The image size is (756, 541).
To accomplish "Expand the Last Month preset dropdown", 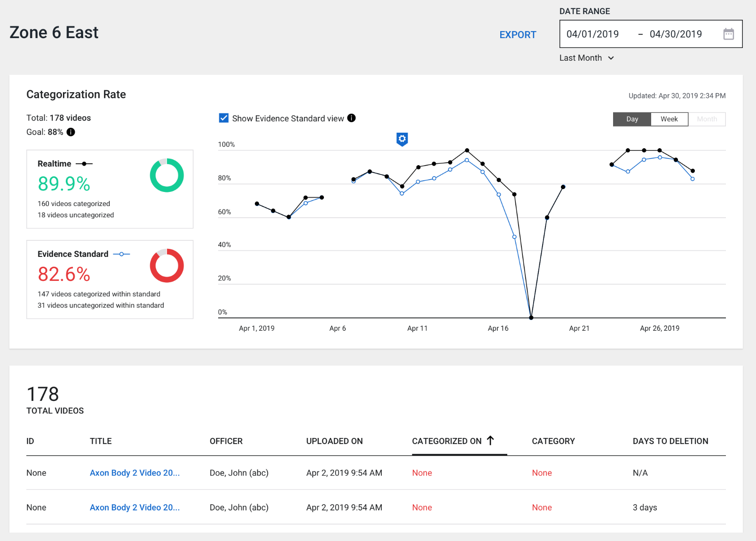I will click(586, 58).
